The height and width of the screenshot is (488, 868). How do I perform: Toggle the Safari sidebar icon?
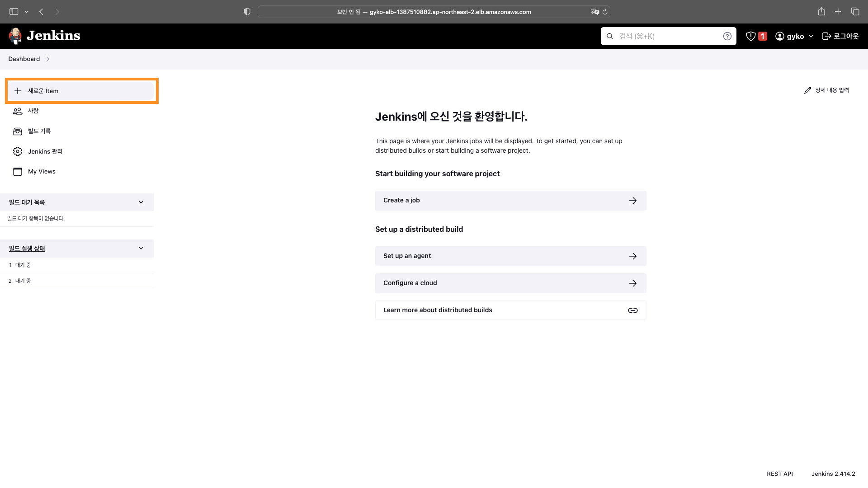point(14,12)
